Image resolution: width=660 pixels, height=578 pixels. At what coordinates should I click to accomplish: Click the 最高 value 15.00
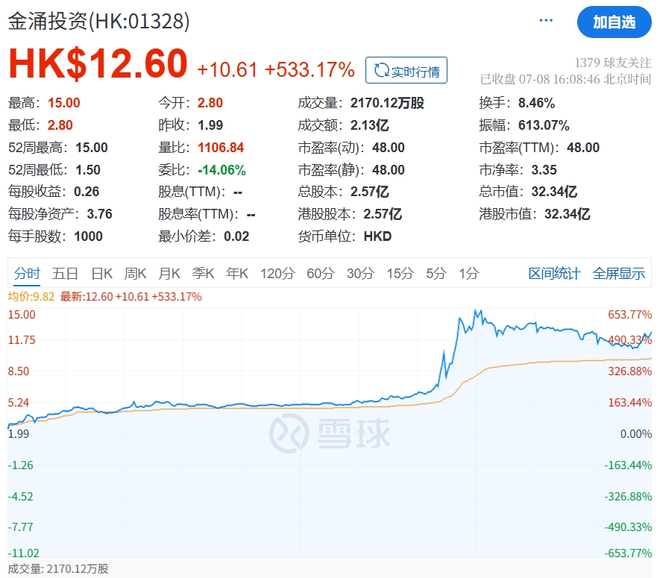click(x=64, y=103)
